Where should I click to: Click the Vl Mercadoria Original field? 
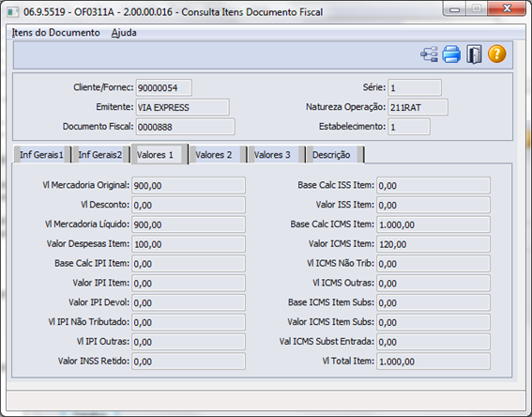coord(189,185)
